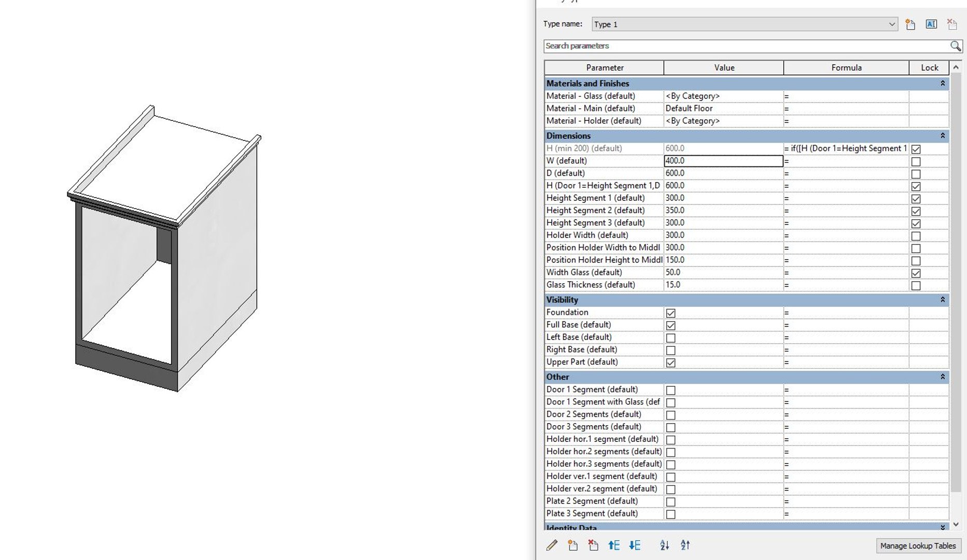Enable the Door 1 Segment checkbox
Image resolution: width=967 pixels, height=560 pixels.
670,390
